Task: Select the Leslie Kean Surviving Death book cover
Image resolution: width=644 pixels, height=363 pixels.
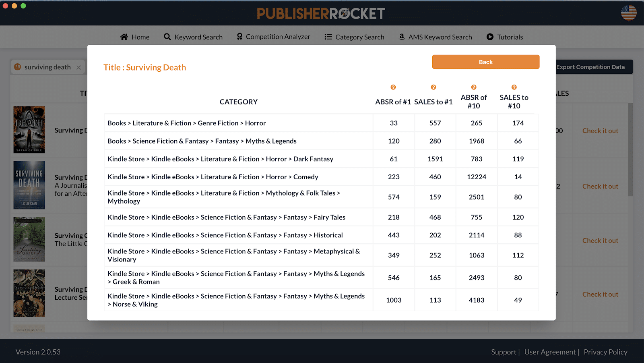Action: click(29, 185)
